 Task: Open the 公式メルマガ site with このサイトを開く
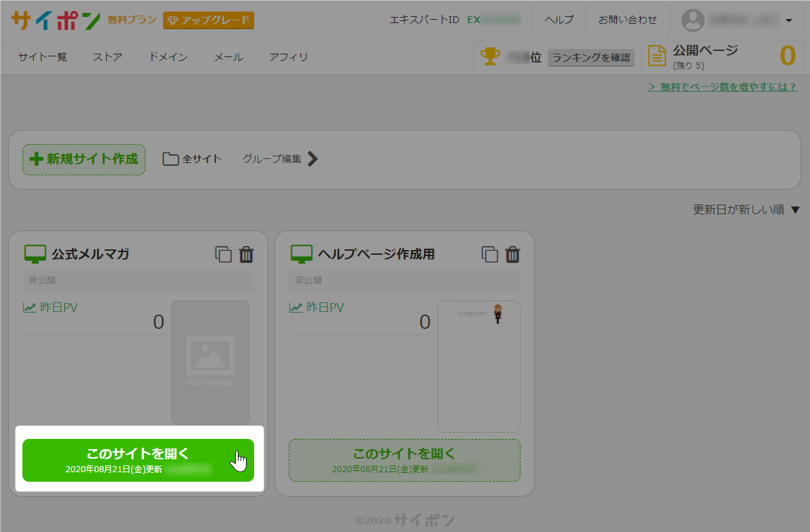point(138,460)
